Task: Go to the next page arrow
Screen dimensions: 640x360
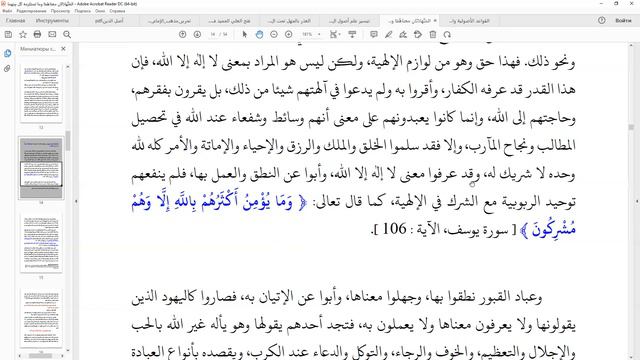Action: [x=197, y=35]
